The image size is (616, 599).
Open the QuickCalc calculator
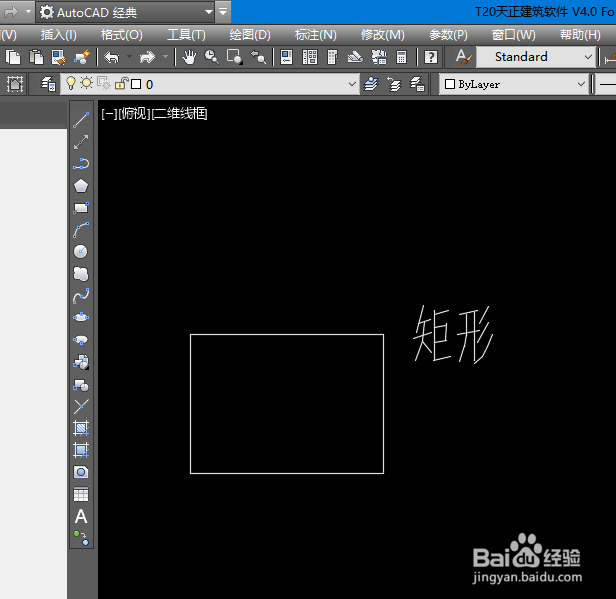[401, 57]
